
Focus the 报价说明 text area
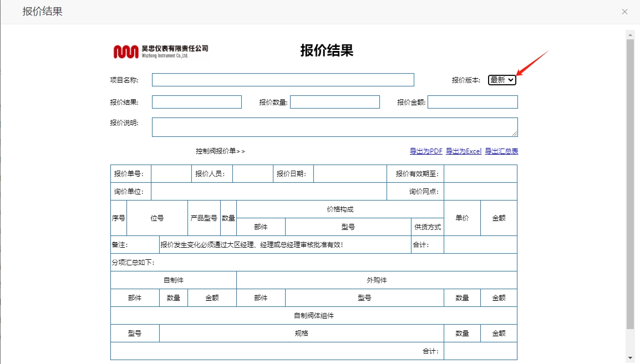coord(334,127)
